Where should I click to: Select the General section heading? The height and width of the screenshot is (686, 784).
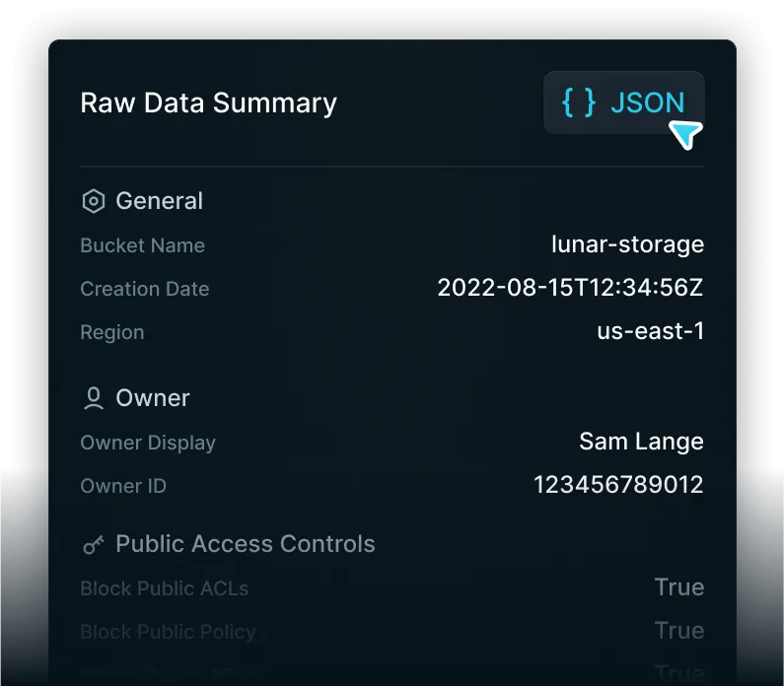[x=159, y=201]
